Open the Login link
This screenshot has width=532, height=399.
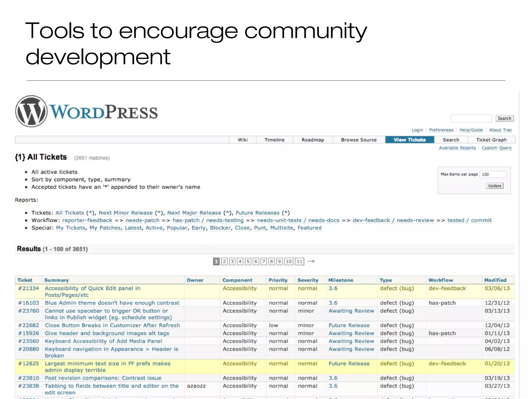coord(417,130)
